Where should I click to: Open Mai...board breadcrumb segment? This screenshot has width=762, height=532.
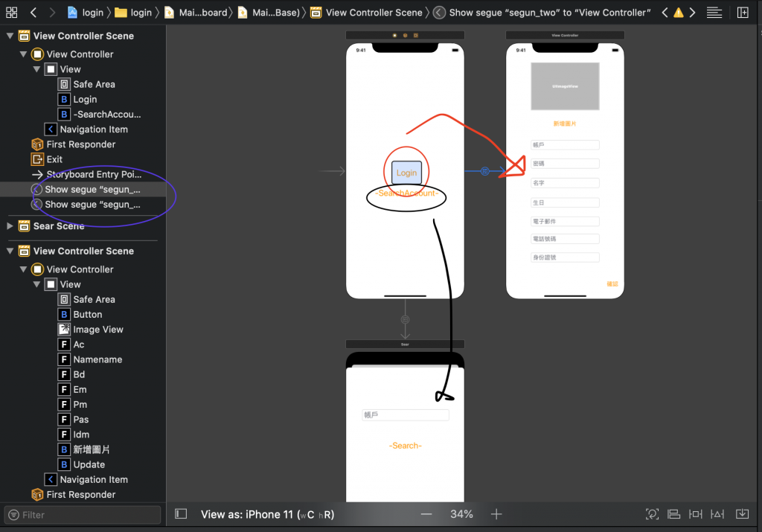coord(196,12)
